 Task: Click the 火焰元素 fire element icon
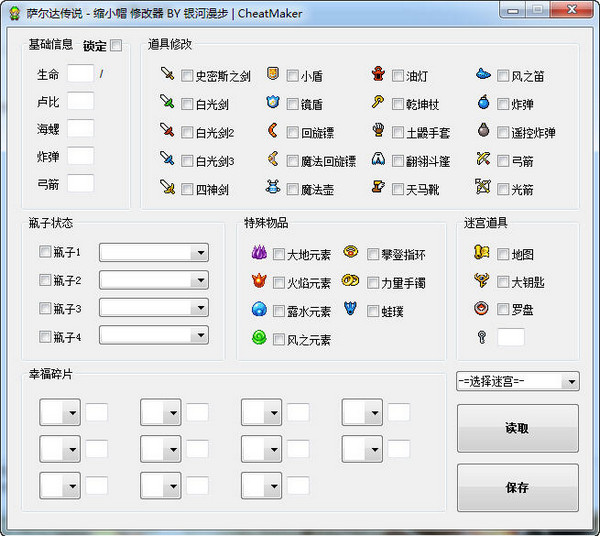click(259, 282)
